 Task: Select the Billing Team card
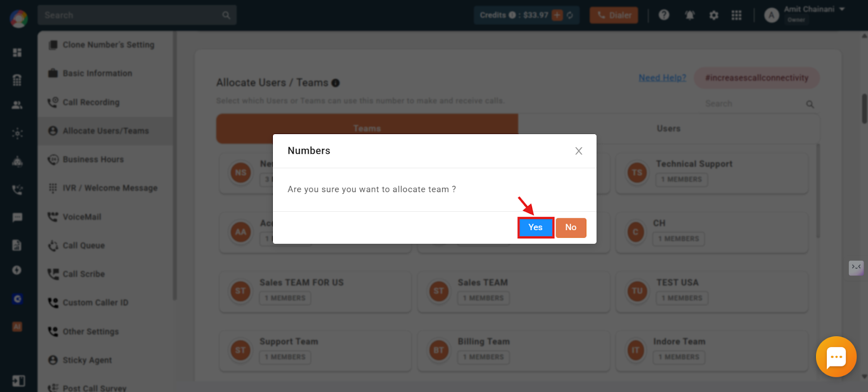point(513,351)
